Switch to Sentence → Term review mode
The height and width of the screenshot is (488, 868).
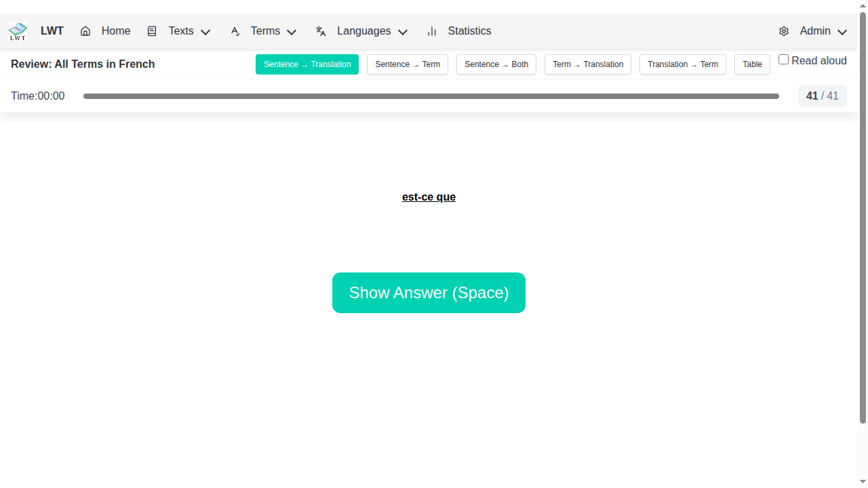pyautogui.click(x=408, y=64)
